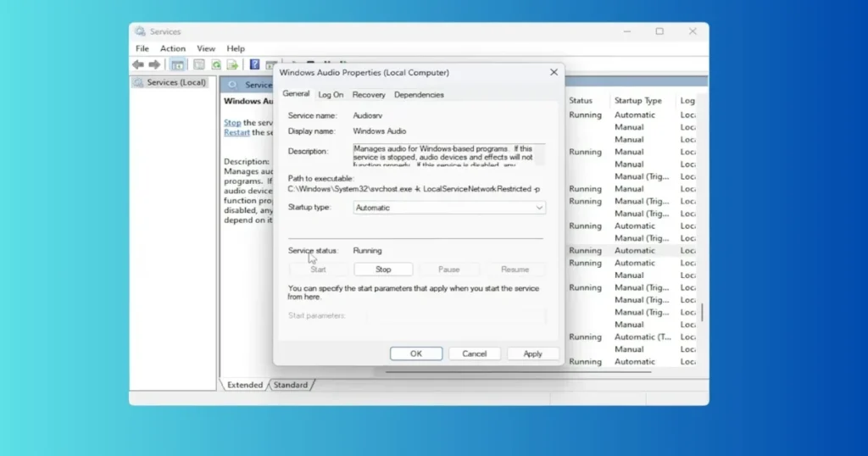Open the View menu
This screenshot has width=868, height=456.
tap(206, 48)
